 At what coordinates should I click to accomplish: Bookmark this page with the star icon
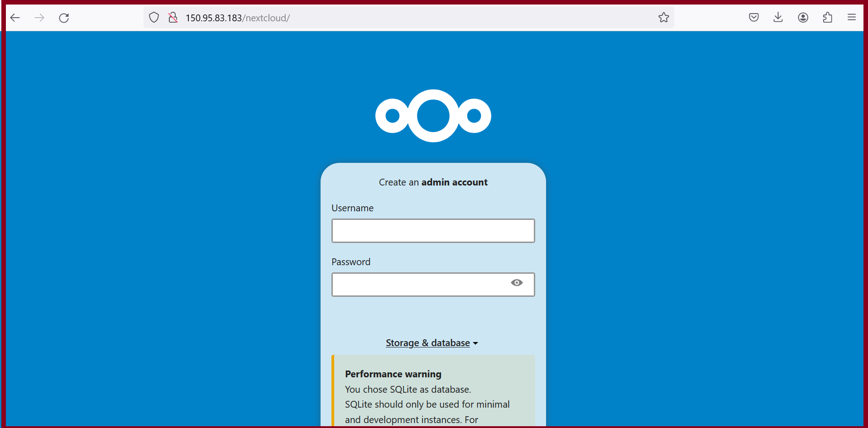click(x=664, y=18)
